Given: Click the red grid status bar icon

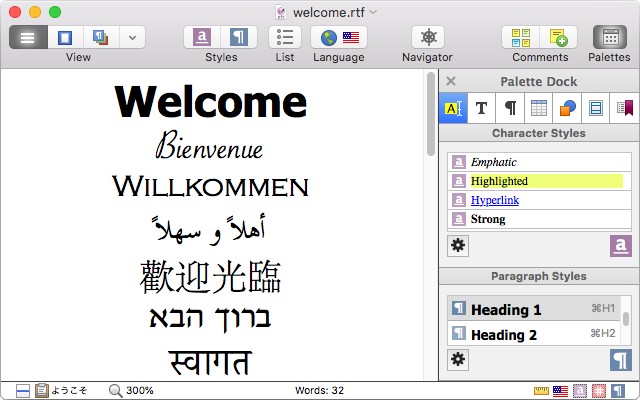Looking at the screenshot, I should (x=599, y=391).
